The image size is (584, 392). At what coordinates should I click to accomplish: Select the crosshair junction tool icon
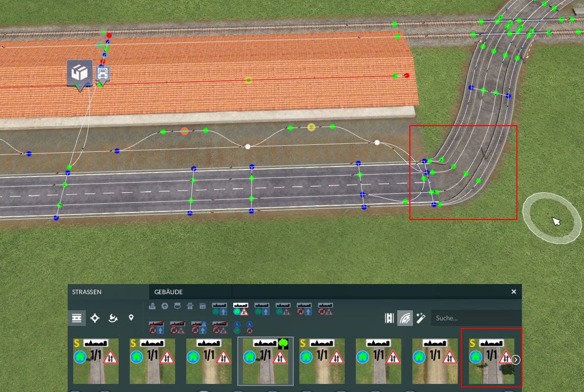coord(95,318)
